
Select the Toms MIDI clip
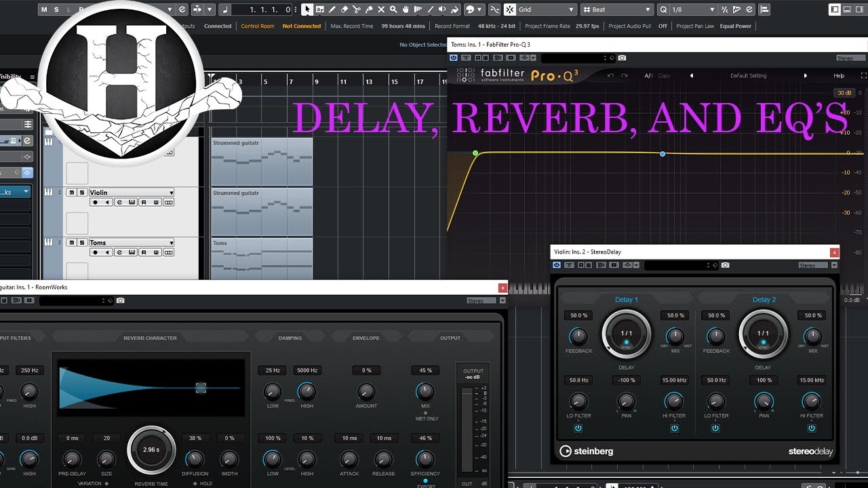coord(262,258)
